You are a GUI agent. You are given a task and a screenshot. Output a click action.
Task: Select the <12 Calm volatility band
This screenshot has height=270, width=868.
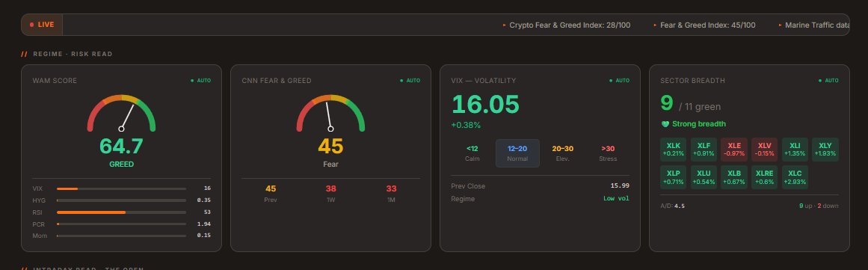click(x=473, y=153)
